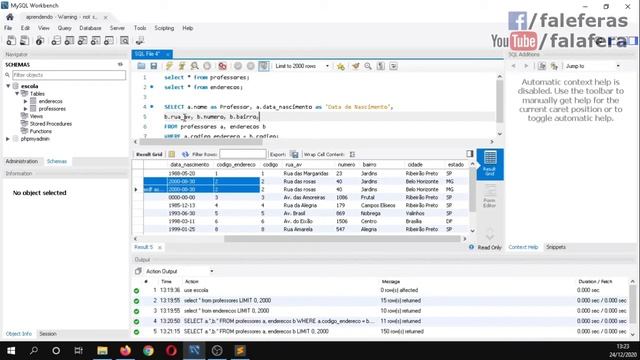Execute the query with the lightning bolt icon
640x360 pixels.
point(169,66)
